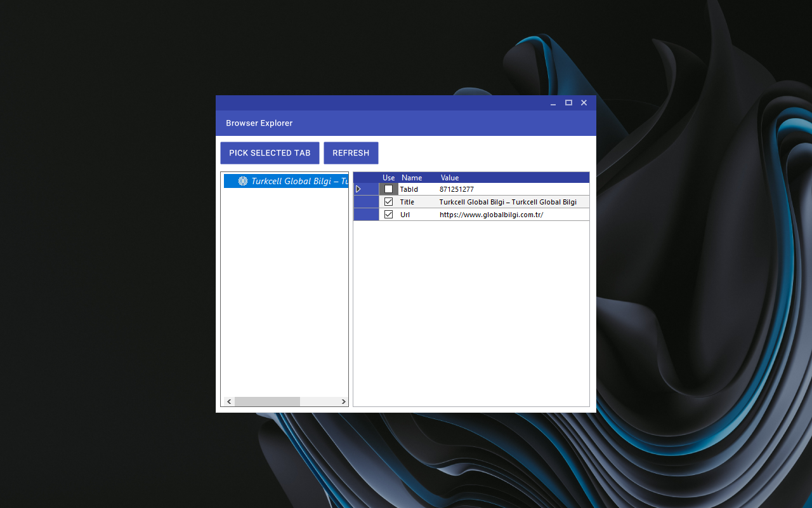The width and height of the screenshot is (812, 508).
Task: Minimize the Browser Explorer window
Action: pyautogui.click(x=553, y=103)
